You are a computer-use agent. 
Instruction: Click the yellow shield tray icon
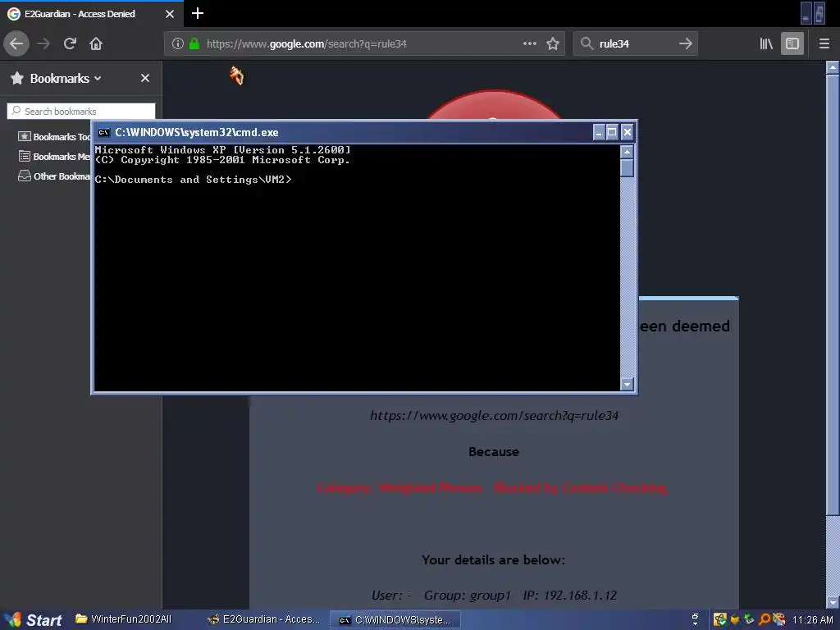(x=735, y=620)
